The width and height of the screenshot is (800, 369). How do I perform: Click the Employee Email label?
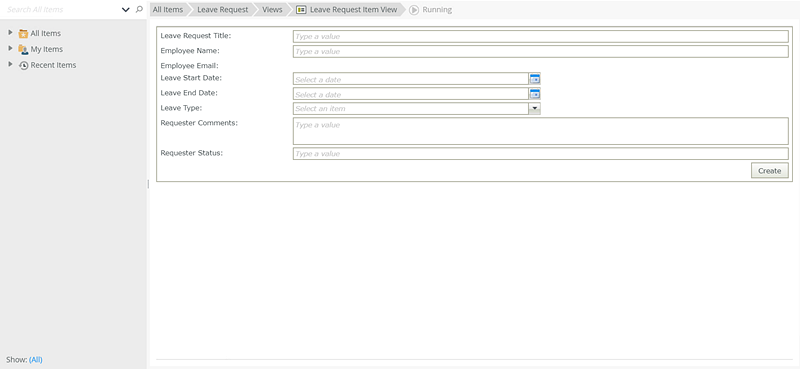[189, 66]
